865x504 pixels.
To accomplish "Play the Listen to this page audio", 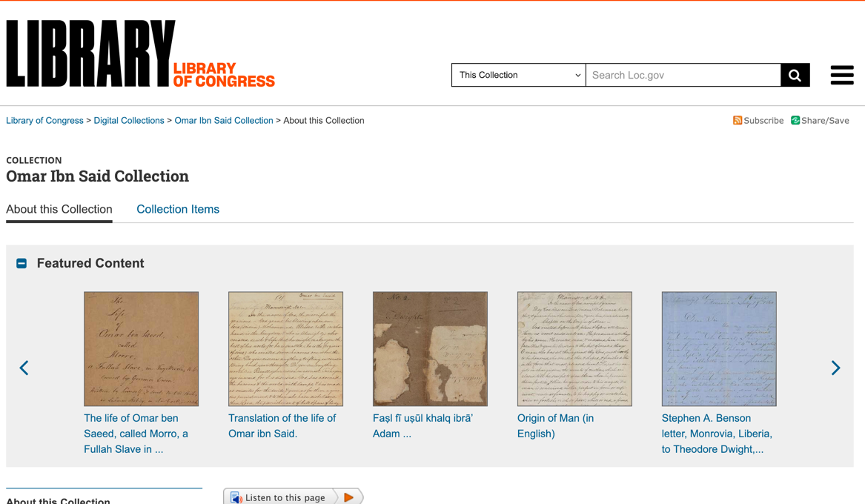I will [x=348, y=497].
